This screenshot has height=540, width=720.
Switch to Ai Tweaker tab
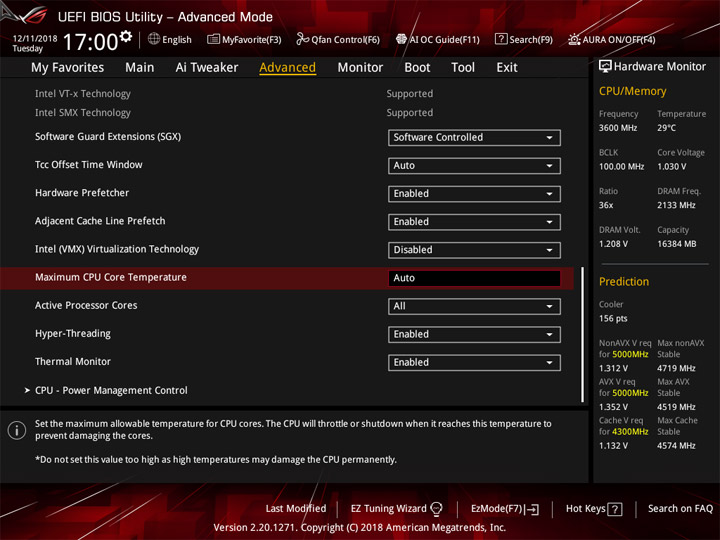pos(207,68)
